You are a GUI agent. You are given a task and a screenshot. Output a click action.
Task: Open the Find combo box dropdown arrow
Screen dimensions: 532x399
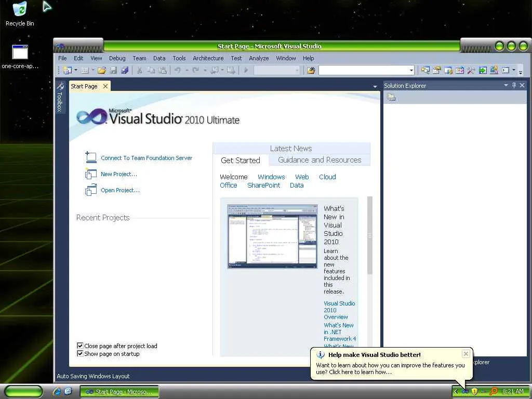[411, 71]
